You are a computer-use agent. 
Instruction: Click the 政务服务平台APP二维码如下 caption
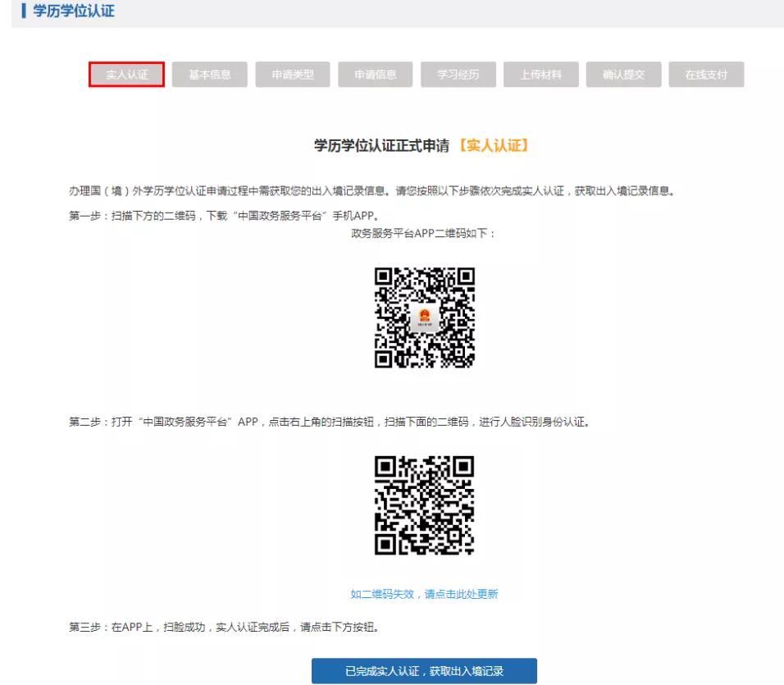[x=423, y=234]
